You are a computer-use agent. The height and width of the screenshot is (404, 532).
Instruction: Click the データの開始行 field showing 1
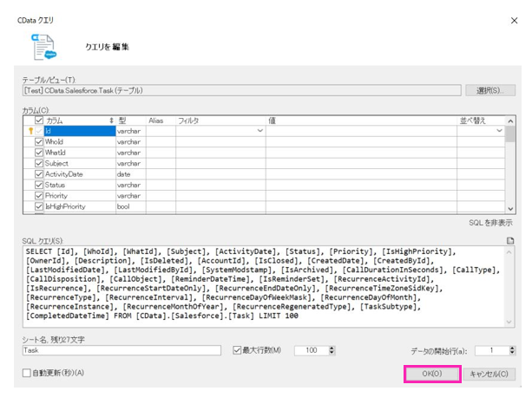(x=492, y=350)
